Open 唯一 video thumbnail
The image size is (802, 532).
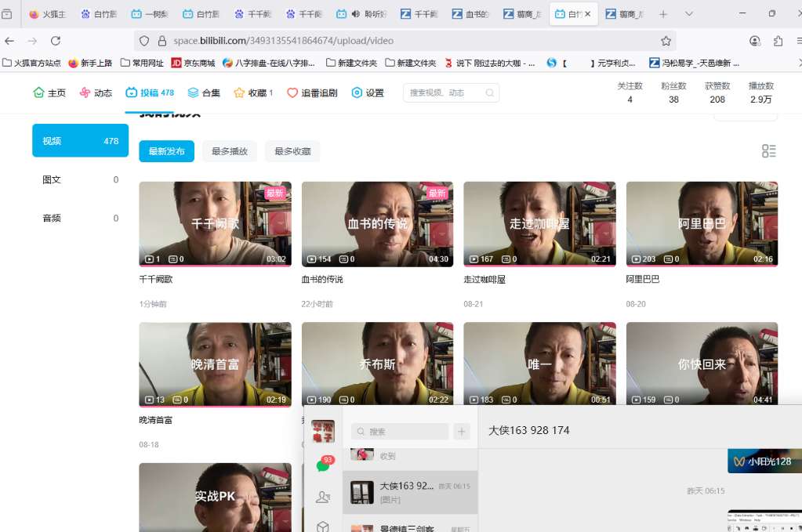click(539, 364)
